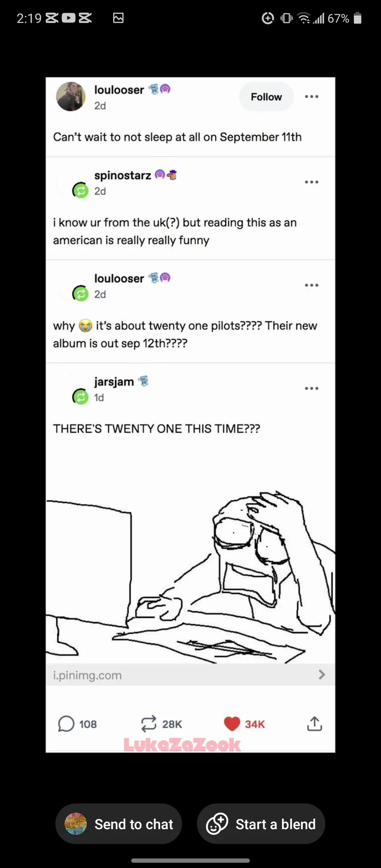Tap the spinostarz username
381x868 pixels.
122,175
